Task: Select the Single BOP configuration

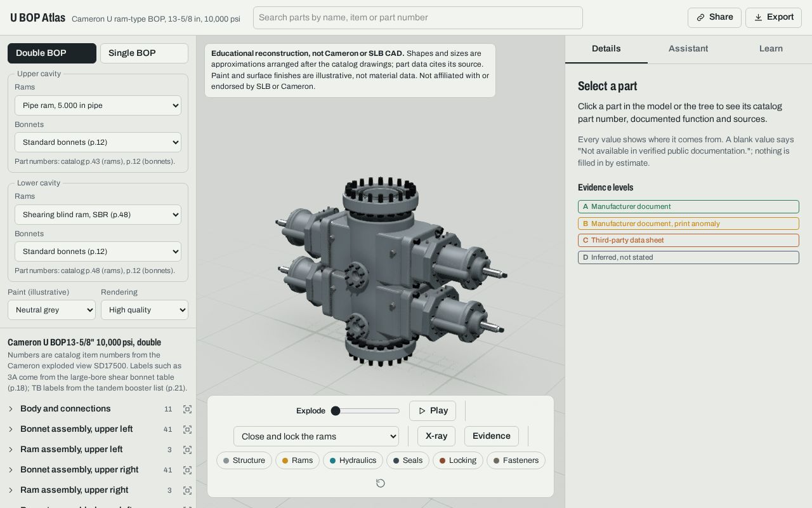Action: tap(144, 53)
